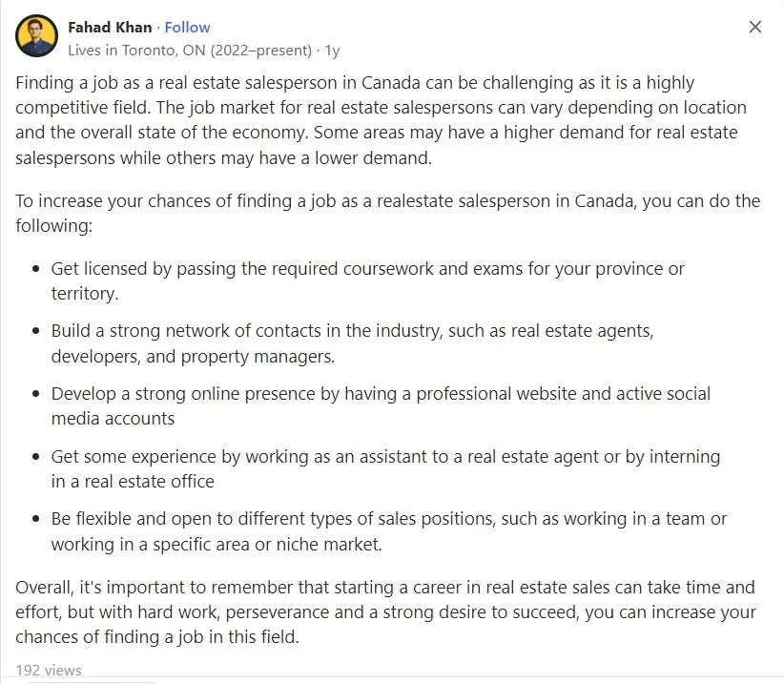Click the 'Get licensed by passing' bullet text
This screenshot has height=684, width=784.
tap(367, 280)
